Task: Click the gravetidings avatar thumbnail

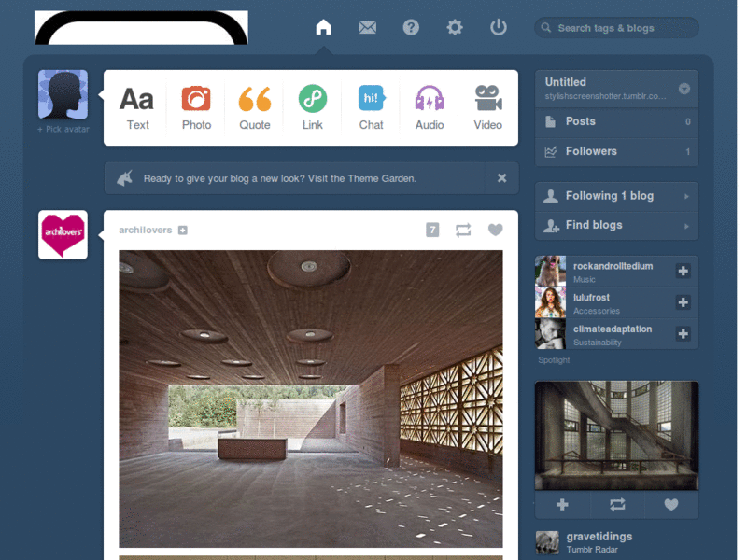Action: 547,542
